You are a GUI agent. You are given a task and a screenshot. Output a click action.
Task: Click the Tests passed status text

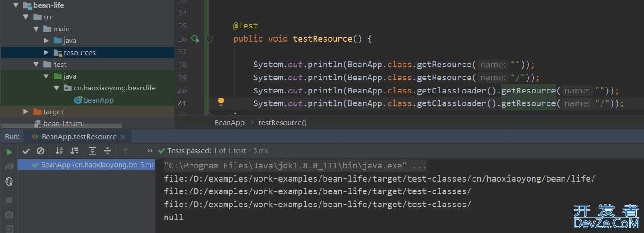tap(218, 151)
